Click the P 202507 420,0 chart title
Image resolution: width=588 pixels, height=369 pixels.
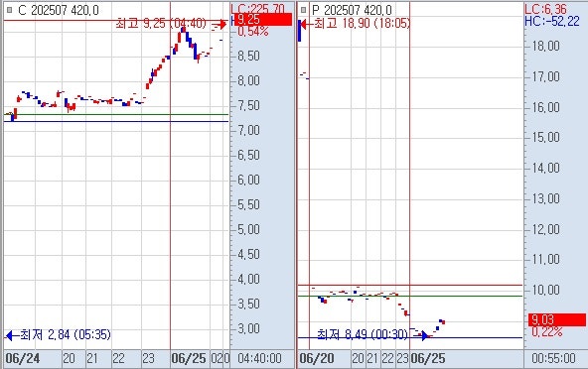[x=352, y=10]
